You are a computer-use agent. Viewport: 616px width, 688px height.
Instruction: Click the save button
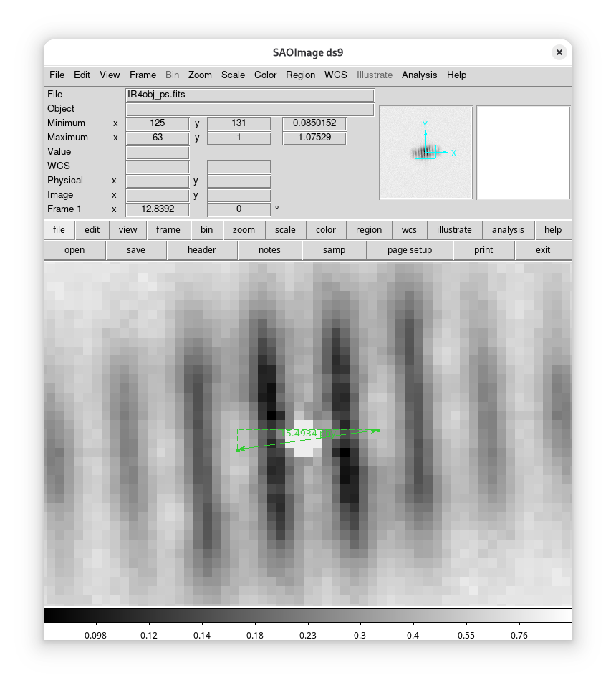pos(135,250)
